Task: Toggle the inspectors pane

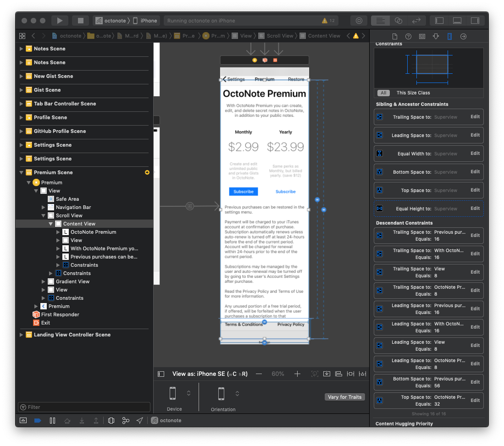Action: (x=475, y=21)
